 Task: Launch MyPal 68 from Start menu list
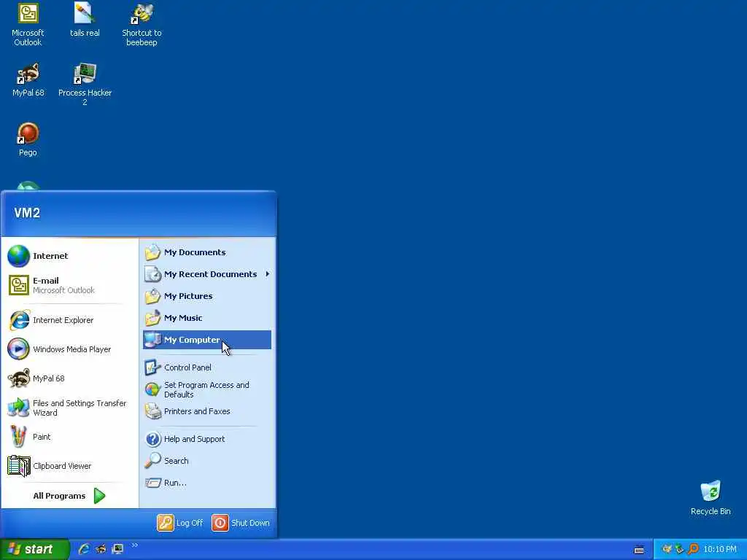[x=69, y=378]
